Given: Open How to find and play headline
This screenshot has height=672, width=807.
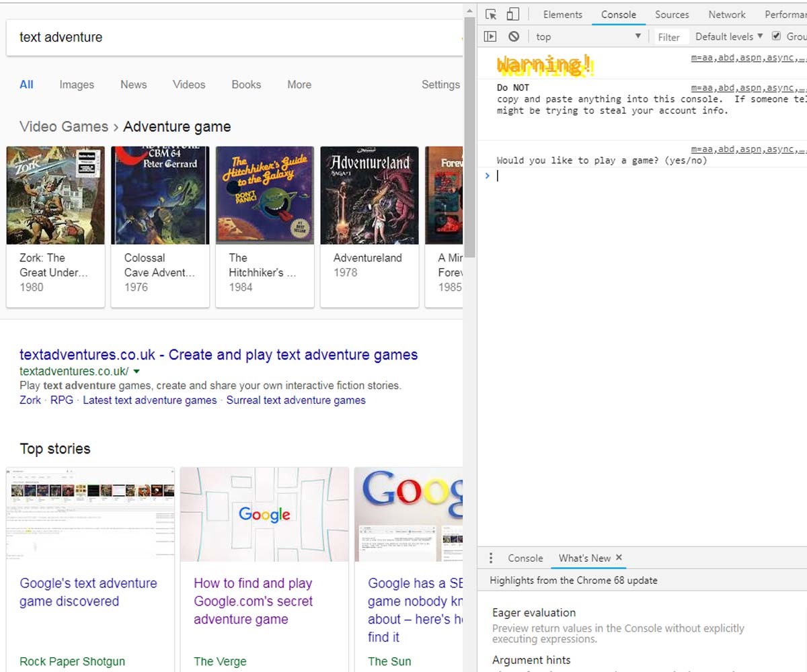Looking at the screenshot, I should click(x=253, y=601).
